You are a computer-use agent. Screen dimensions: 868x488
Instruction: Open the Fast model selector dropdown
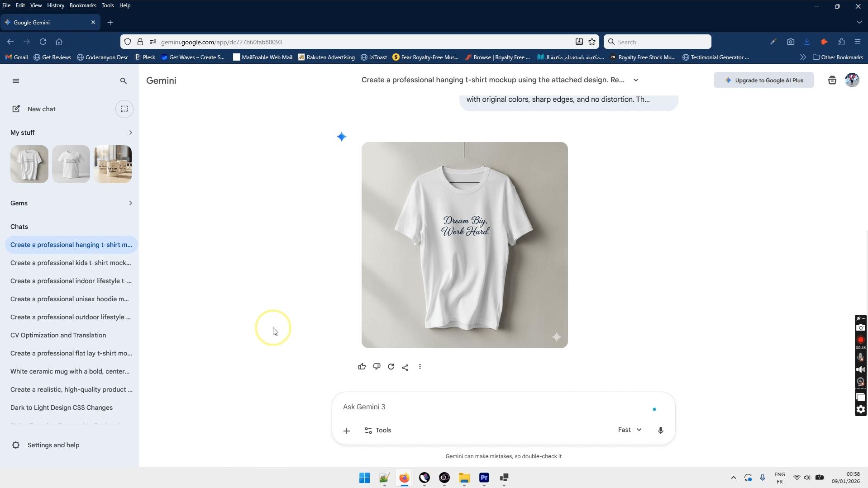click(x=630, y=430)
